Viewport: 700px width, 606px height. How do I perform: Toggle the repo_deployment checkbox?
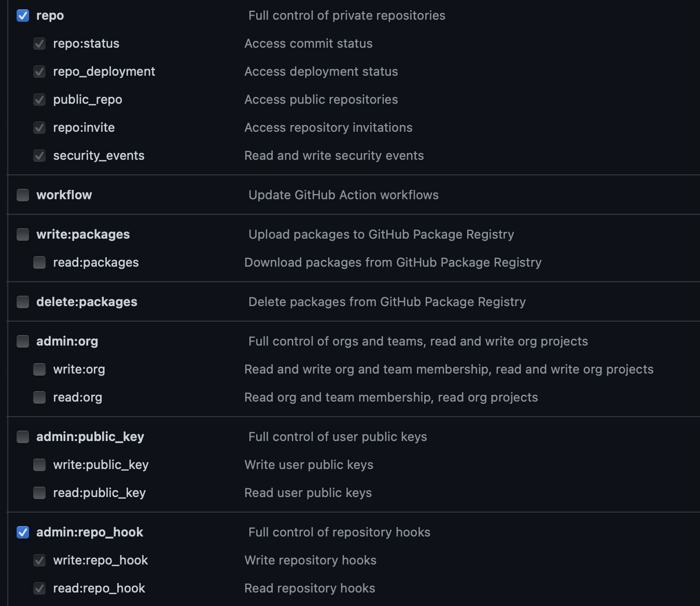pyautogui.click(x=39, y=72)
